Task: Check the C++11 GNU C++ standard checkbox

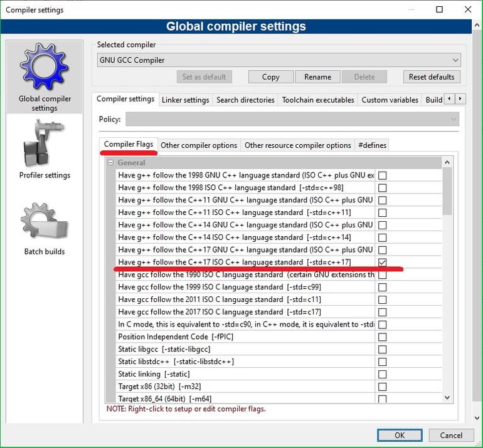Action: point(382,201)
